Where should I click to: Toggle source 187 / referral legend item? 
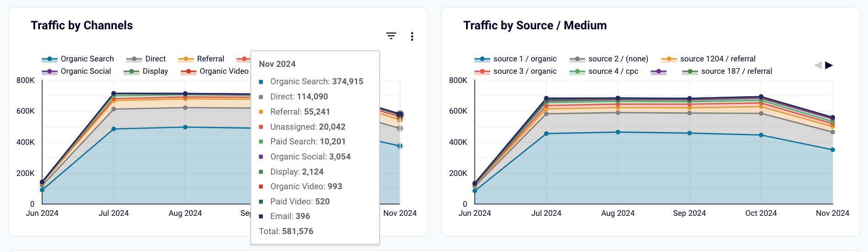[727, 71]
